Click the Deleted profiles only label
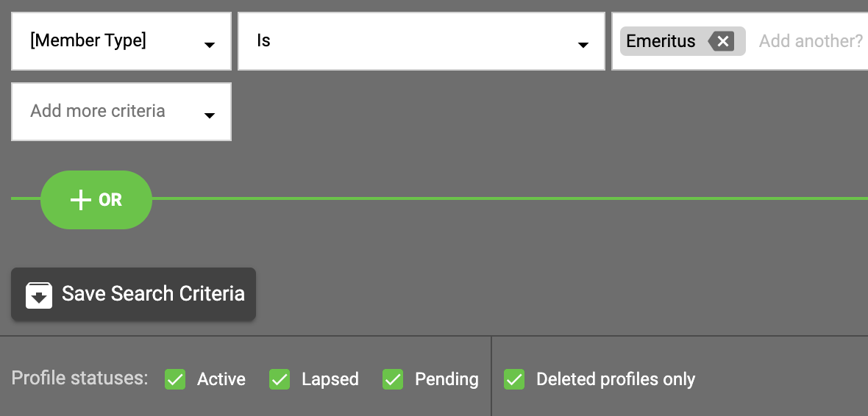Image resolution: width=868 pixels, height=416 pixels. (x=616, y=379)
